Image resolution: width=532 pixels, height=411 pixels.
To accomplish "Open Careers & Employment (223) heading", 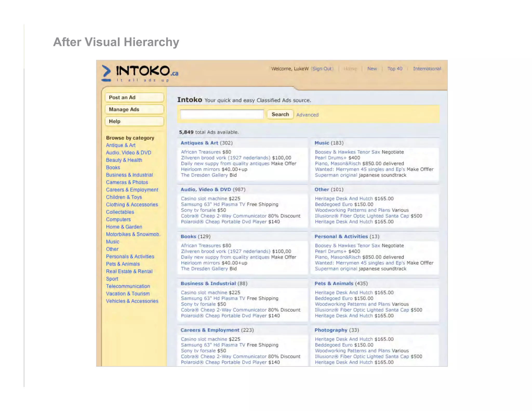I will pyautogui.click(x=217, y=330).
